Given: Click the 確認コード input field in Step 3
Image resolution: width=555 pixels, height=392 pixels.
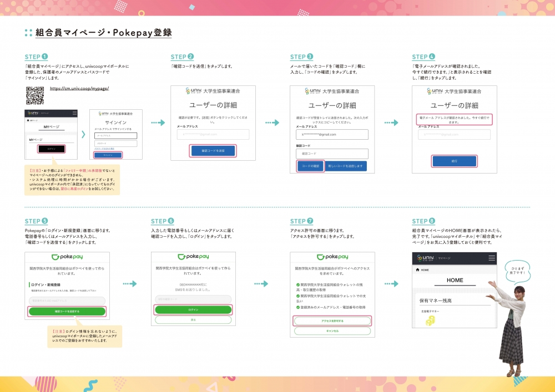Looking at the screenshot, I should click(332, 154).
